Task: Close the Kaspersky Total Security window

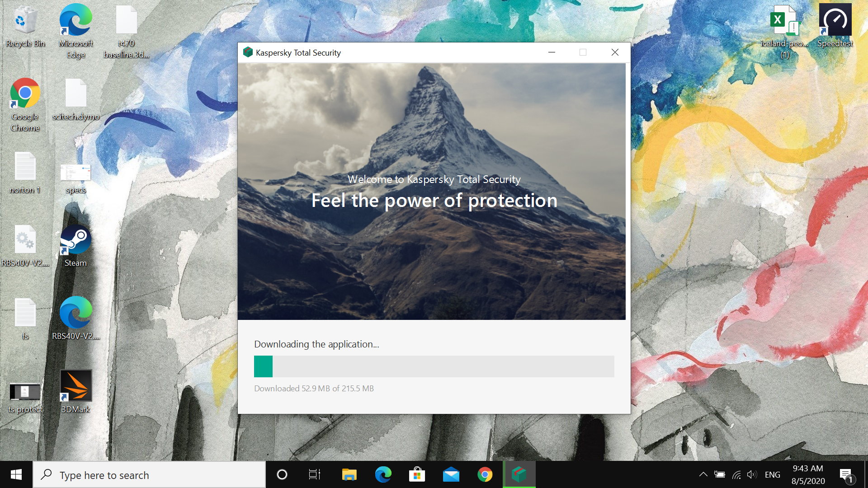Action: point(615,52)
